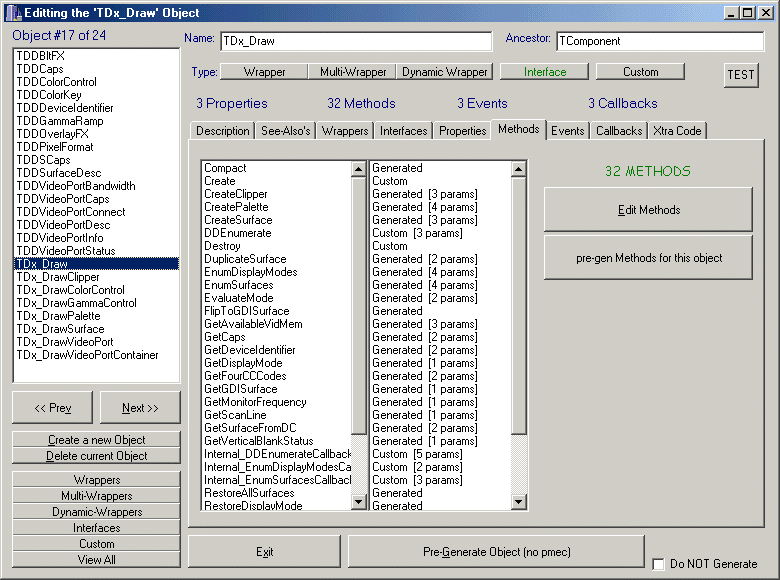Switch to the Properties tab
Image resolution: width=780 pixels, height=580 pixels.
click(462, 131)
